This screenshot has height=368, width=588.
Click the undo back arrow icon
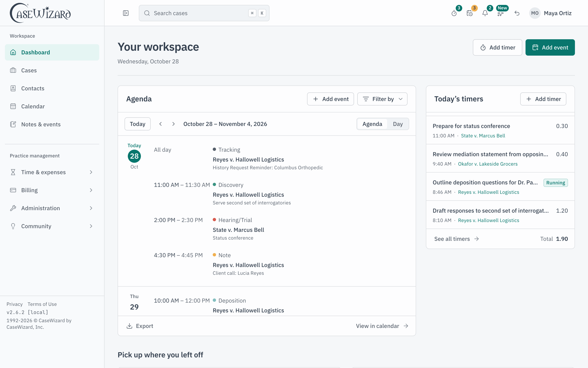coord(517,13)
